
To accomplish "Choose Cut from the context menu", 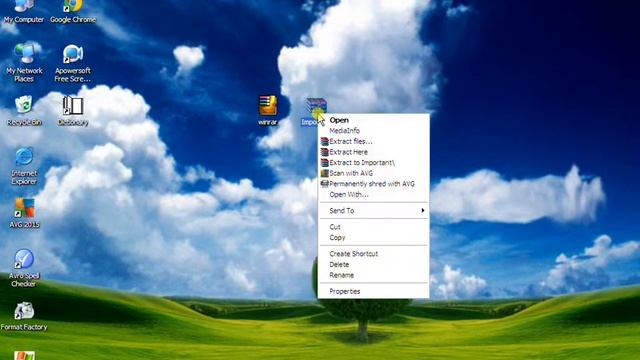I will [373, 227].
